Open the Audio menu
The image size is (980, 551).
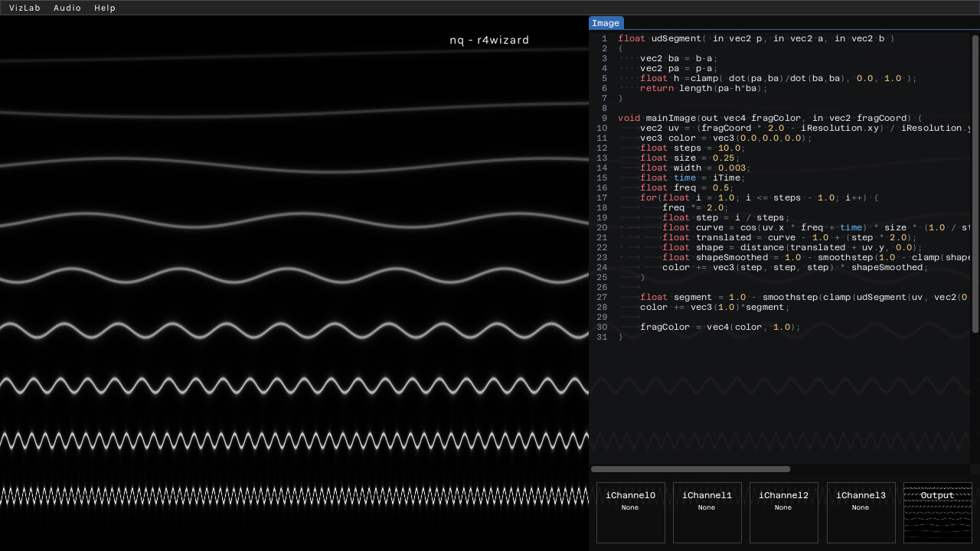(x=67, y=8)
